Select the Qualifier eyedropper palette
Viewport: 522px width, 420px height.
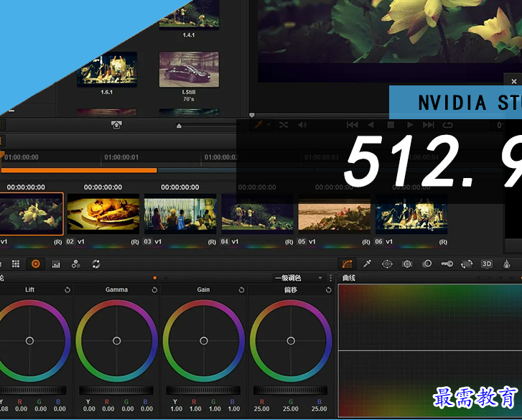[x=367, y=264]
